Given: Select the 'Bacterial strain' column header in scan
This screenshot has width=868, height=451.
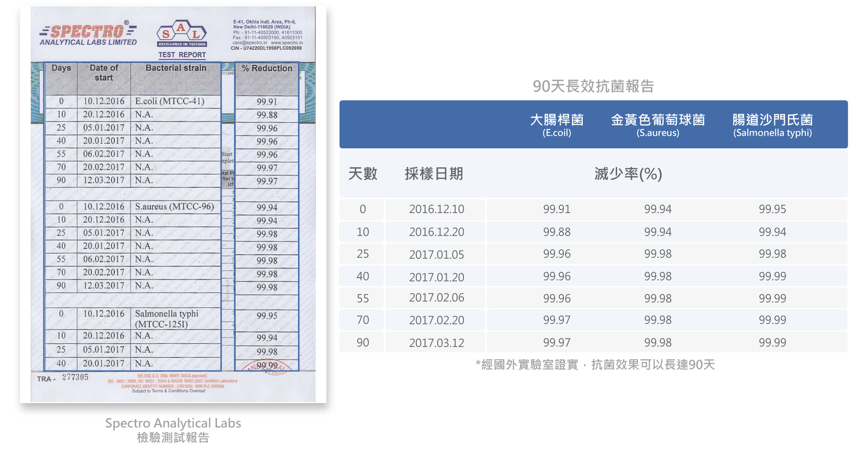Looking at the screenshot, I should pyautogui.click(x=176, y=68).
